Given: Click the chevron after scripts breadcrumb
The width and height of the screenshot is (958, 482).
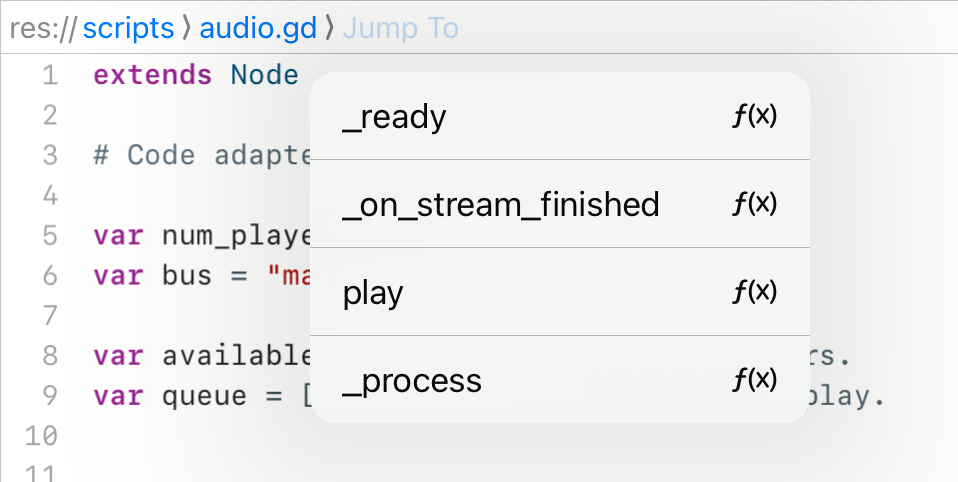Looking at the screenshot, I should tap(186, 29).
